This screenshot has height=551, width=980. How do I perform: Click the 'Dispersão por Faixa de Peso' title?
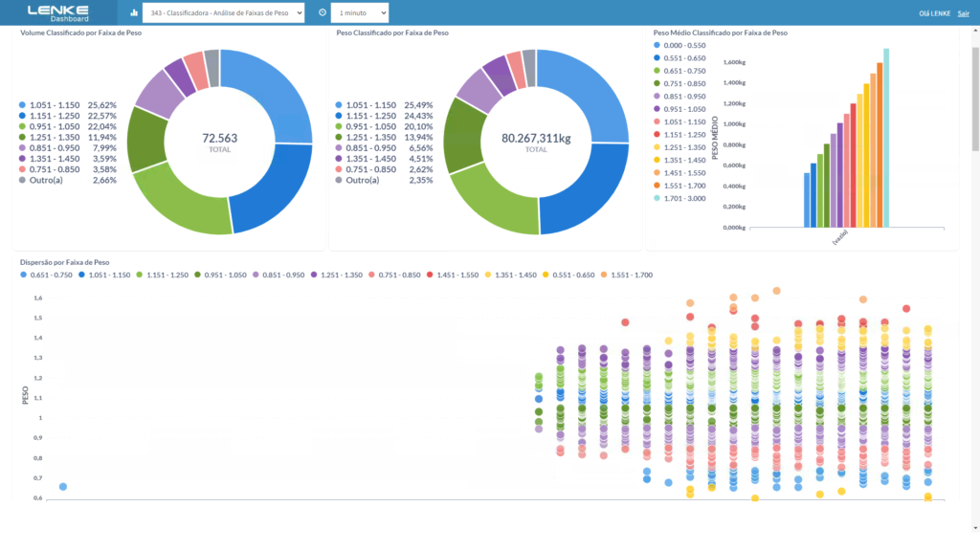point(64,262)
